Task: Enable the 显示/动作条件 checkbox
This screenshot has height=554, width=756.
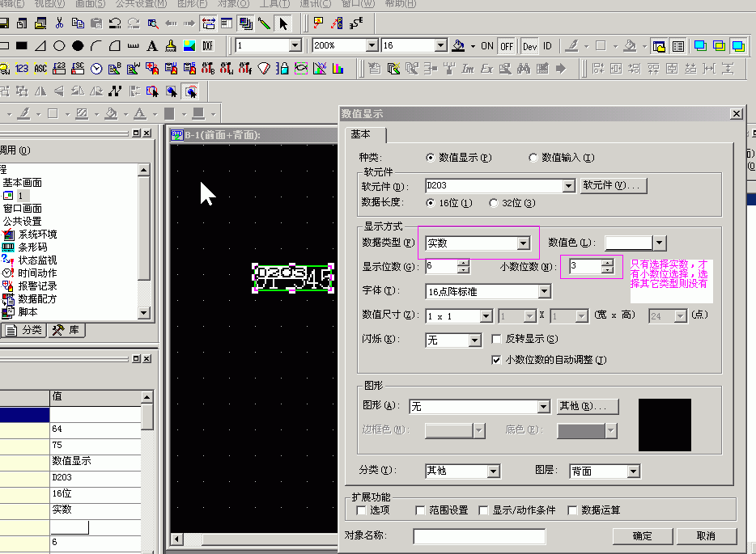Action: (483, 510)
